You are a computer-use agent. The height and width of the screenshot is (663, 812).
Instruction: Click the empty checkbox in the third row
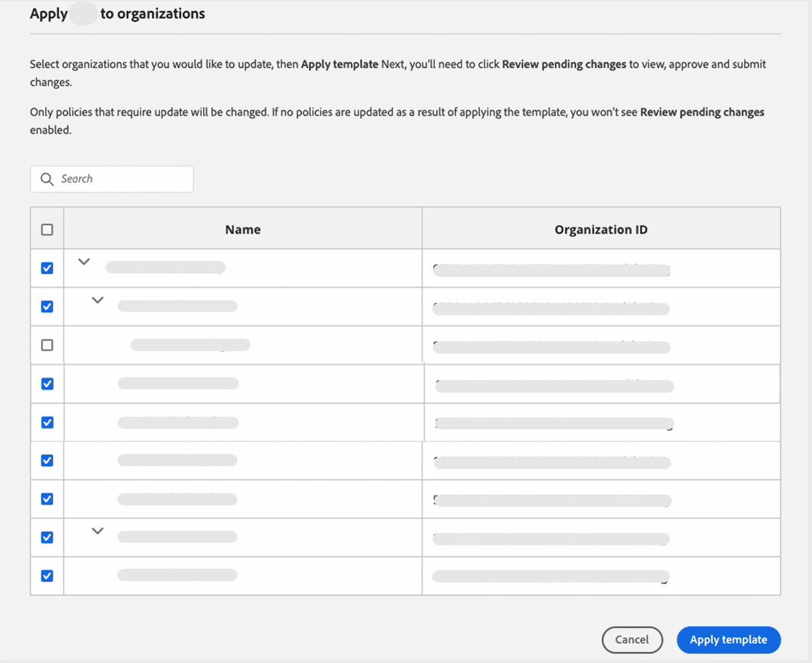[x=46, y=345]
